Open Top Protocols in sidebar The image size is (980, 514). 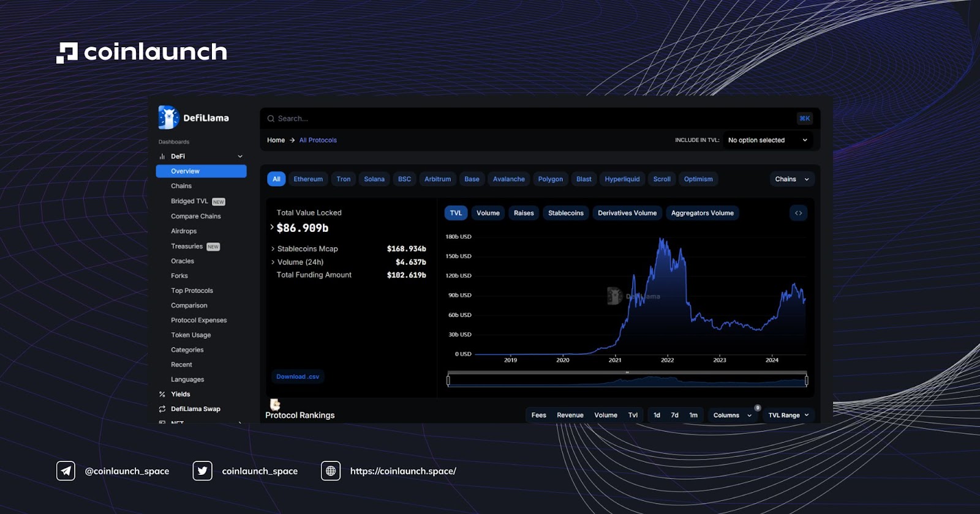192,291
